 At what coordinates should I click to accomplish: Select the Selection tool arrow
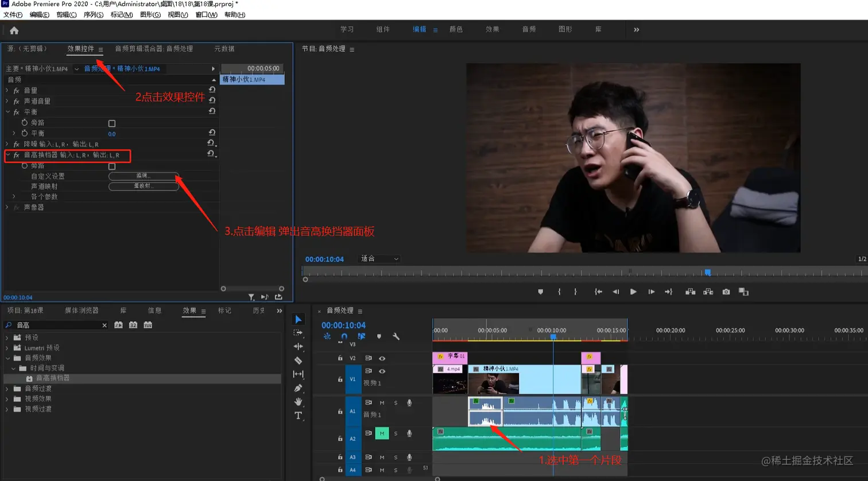298,320
